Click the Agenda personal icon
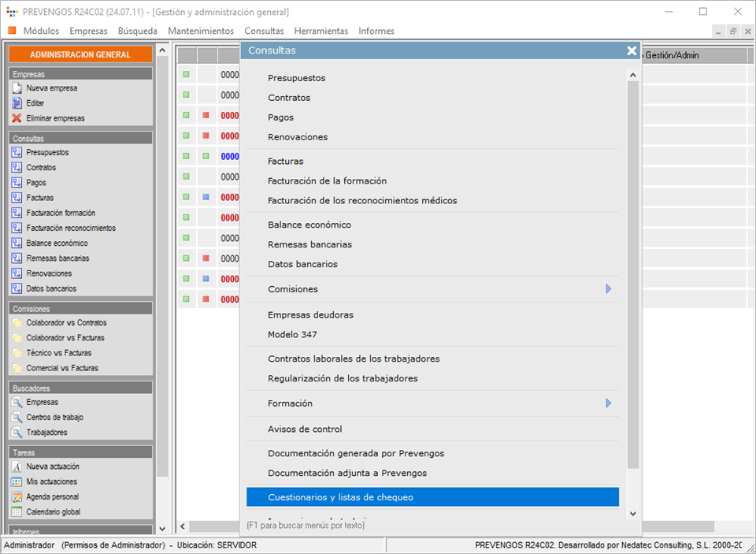 [x=17, y=497]
